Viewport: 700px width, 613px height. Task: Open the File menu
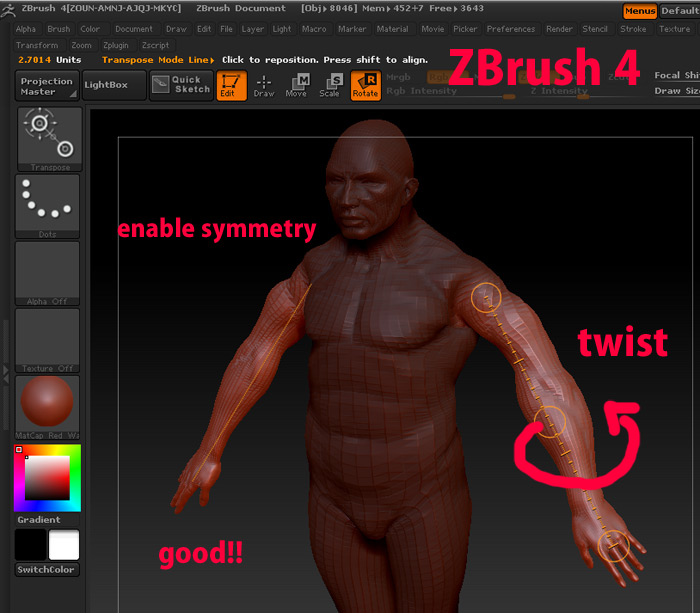[x=226, y=29]
